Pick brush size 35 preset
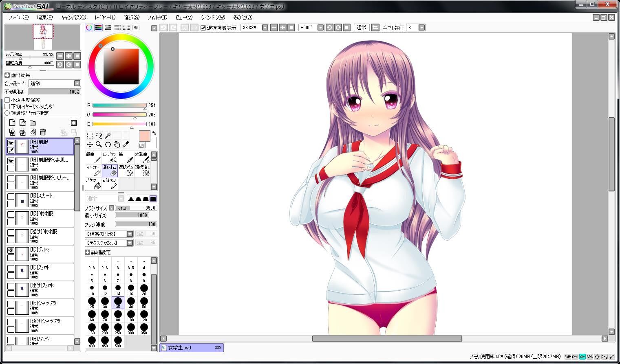The image size is (620, 364). [118, 303]
